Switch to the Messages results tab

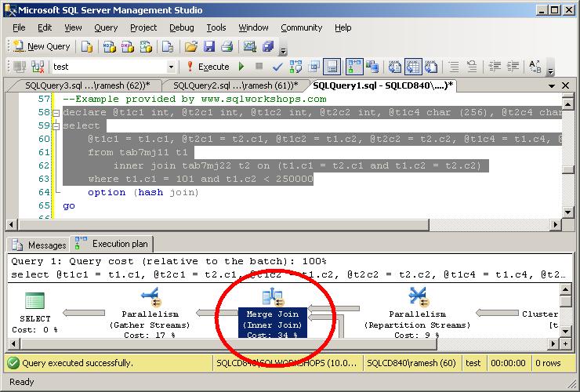(x=39, y=245)
